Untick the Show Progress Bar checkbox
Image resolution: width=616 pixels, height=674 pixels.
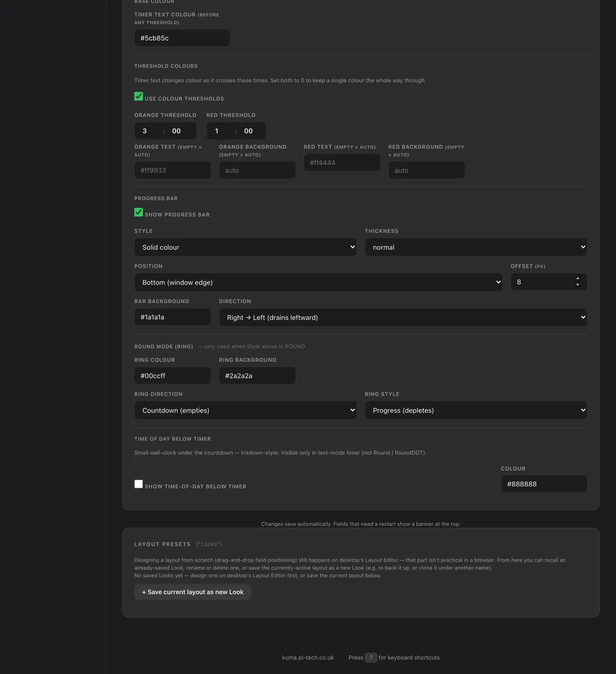coord(139,212)
